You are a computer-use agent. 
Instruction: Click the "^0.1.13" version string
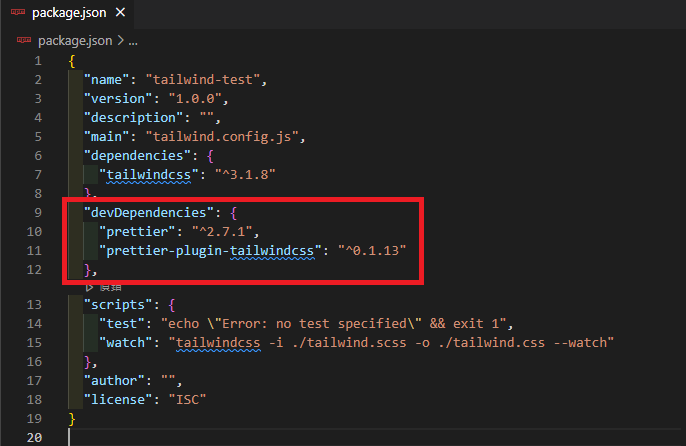(372, 251)
